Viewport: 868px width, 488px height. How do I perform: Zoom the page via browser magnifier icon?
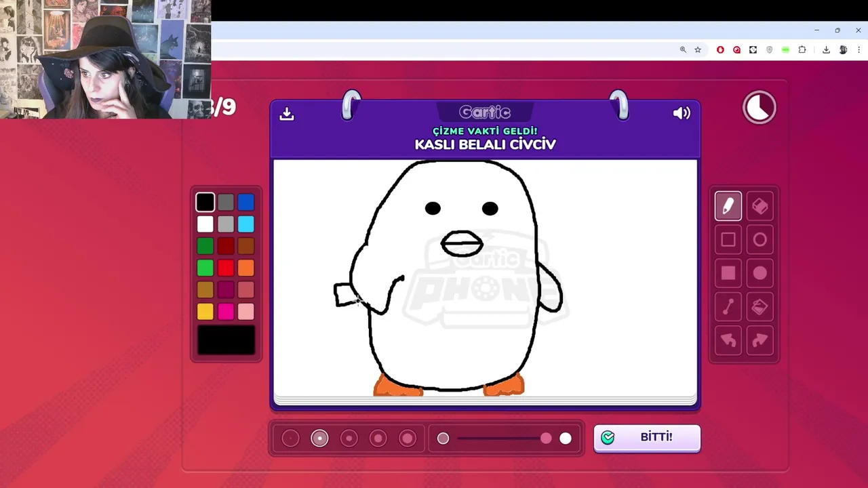click(x=683, y=49)
